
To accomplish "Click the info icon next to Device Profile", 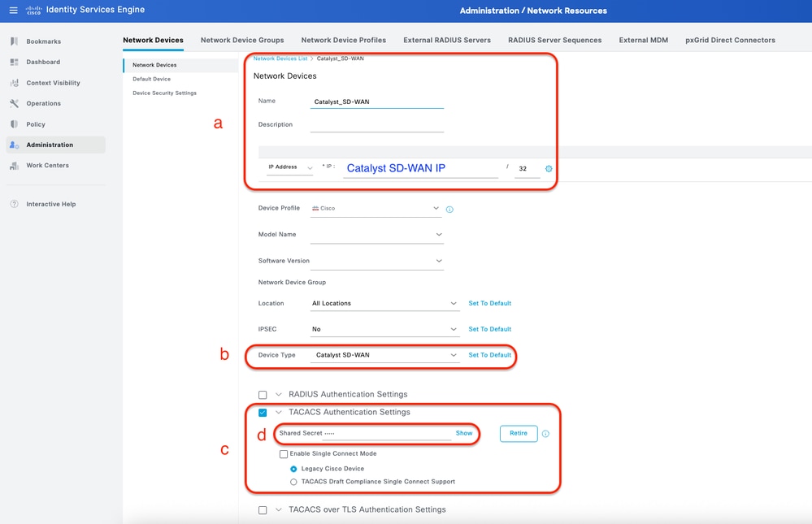I will pos(449,209).
